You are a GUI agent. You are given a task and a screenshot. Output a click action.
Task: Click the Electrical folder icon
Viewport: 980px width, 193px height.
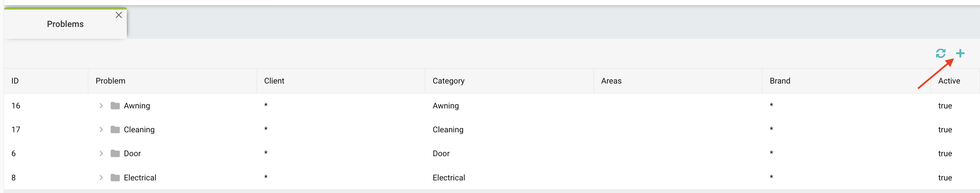pos(115,177)
